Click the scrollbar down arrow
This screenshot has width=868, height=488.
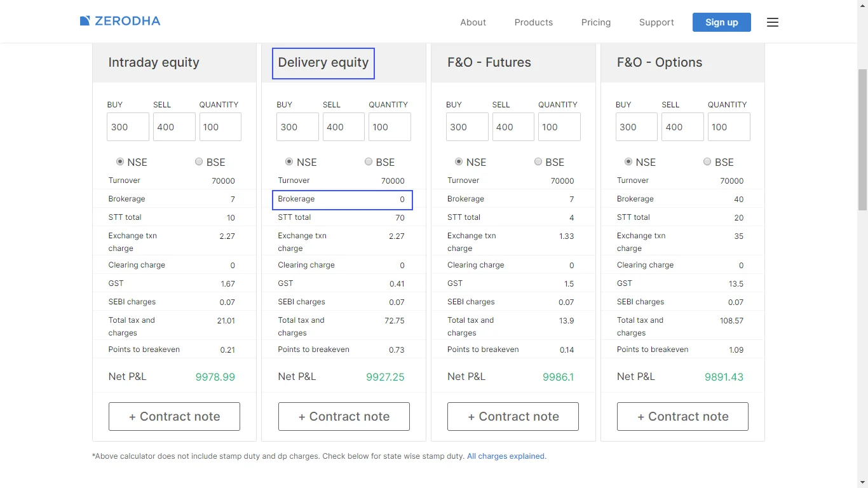862,482
